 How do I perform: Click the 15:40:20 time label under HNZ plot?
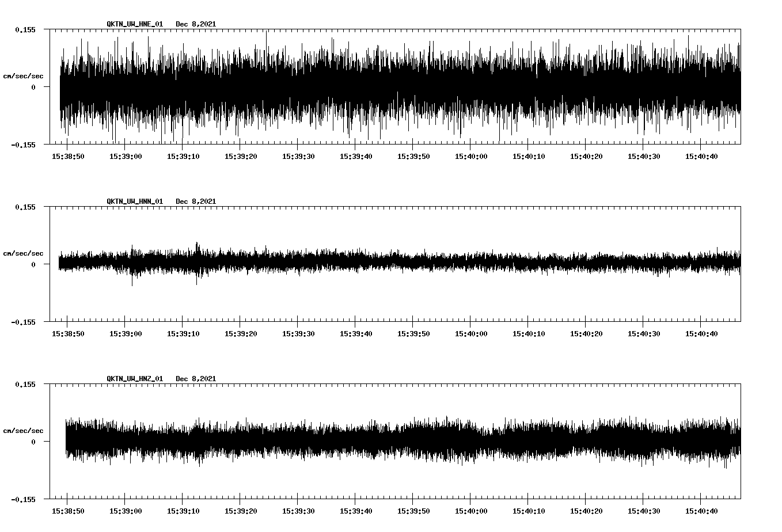coord(586,511)
